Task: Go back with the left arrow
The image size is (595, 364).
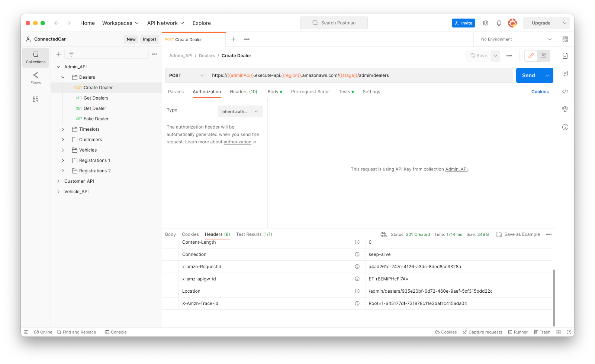Action: 57,23
